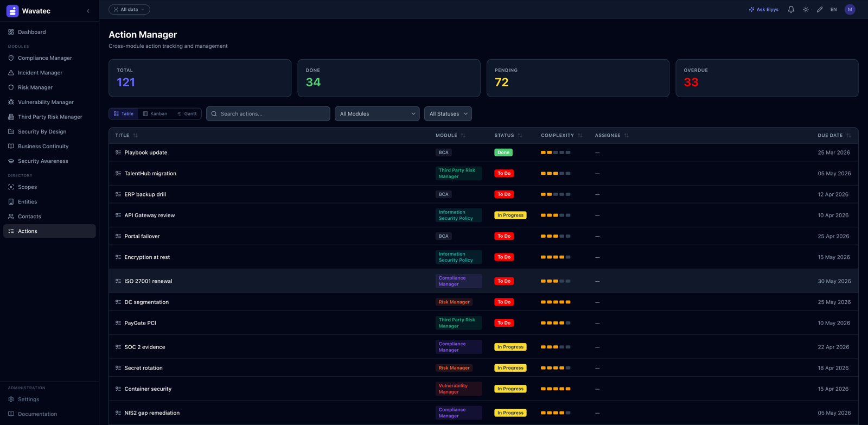Toggle light/dark theme sun icon
The image size is (868, 425).
(x=806, y=9)
